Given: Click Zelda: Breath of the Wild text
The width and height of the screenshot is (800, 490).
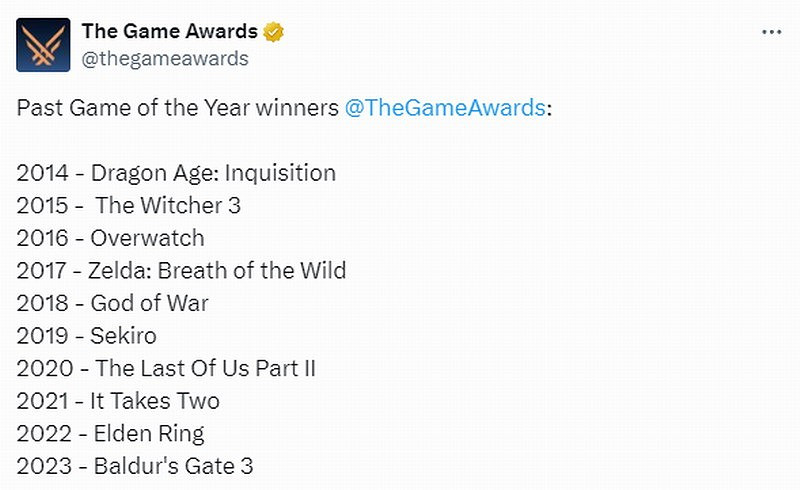Looking at the screenshot, I should [x=218, y=270].
